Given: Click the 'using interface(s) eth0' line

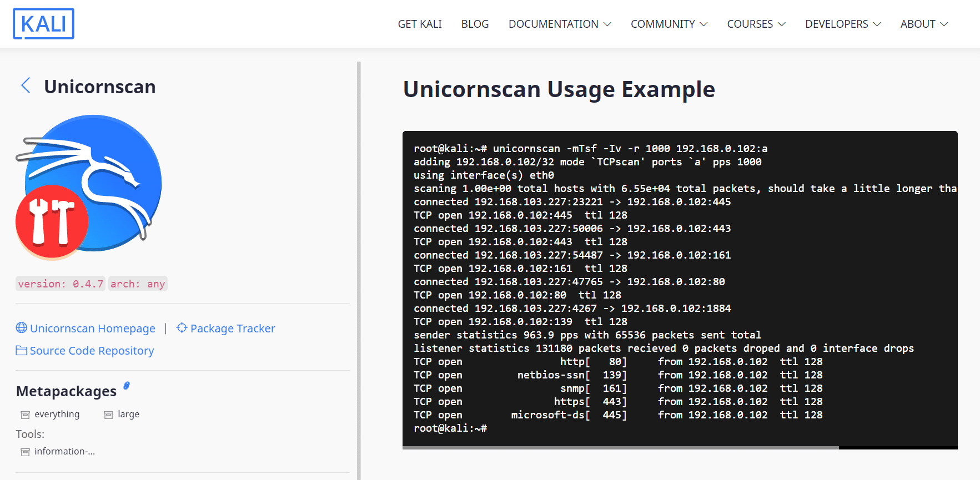Looking at the screenshot, I should tap(484, 175).
